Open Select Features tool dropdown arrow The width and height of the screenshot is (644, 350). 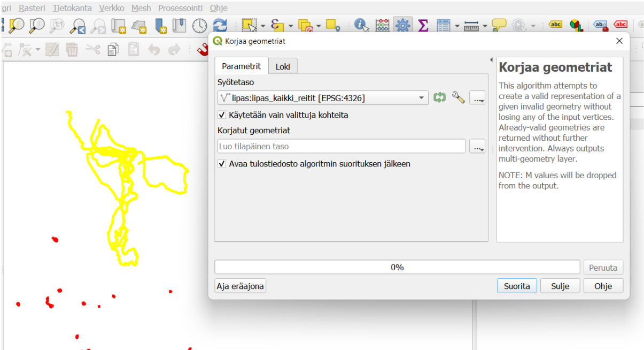coord(263,26)
